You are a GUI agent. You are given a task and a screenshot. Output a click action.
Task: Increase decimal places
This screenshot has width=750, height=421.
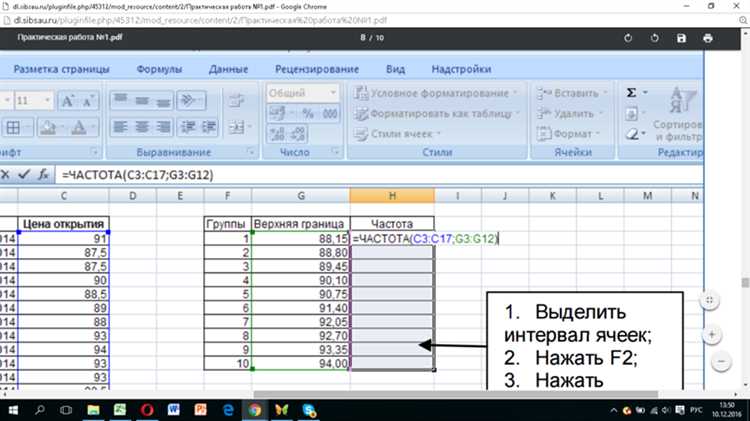point(277,134)
